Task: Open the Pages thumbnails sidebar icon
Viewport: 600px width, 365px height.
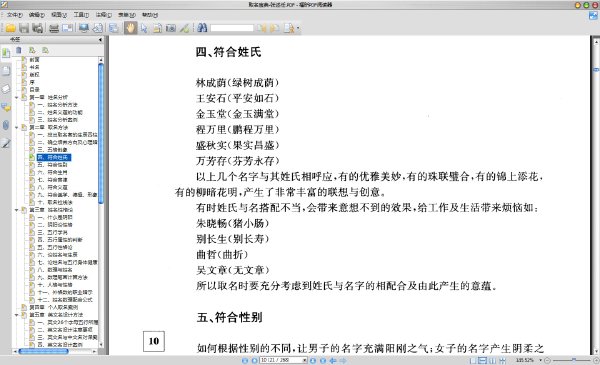Action: click(x=6, y=71)
